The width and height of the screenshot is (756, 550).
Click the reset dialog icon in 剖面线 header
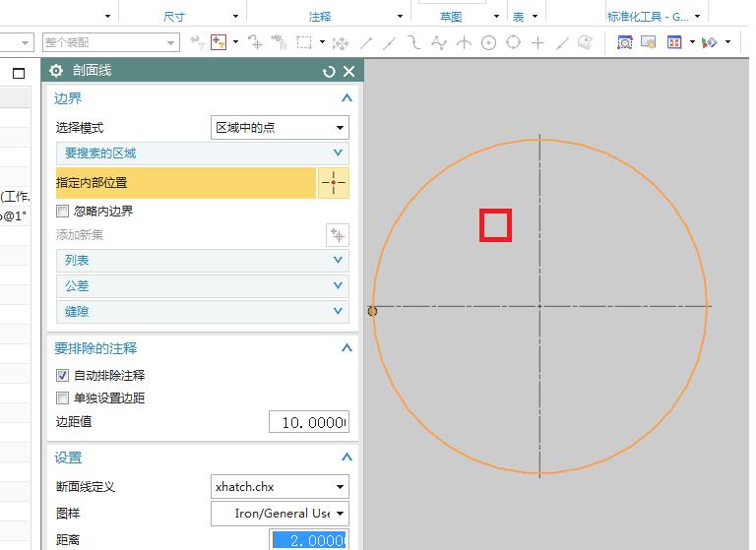point(329,72)
